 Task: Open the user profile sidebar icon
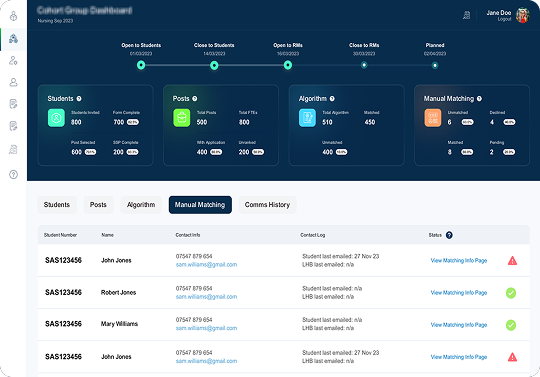[x=13, y=82]
